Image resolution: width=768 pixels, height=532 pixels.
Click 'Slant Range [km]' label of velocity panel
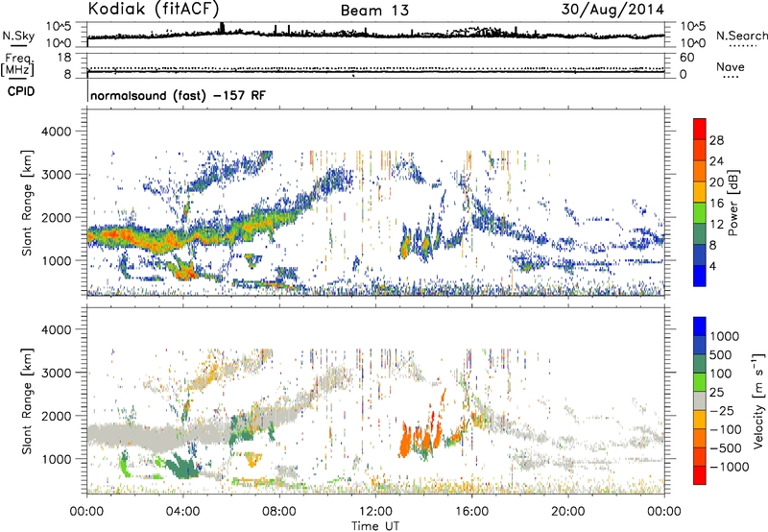pos(27,400)
